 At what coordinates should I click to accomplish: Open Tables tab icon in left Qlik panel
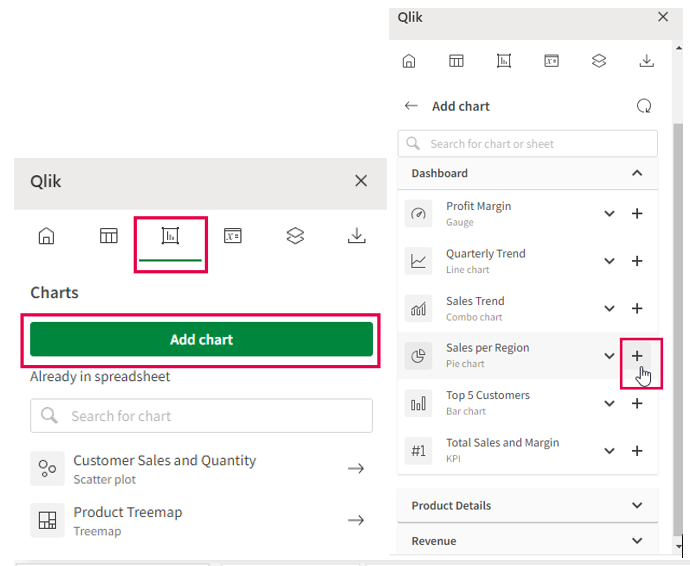tap(108, 236)
